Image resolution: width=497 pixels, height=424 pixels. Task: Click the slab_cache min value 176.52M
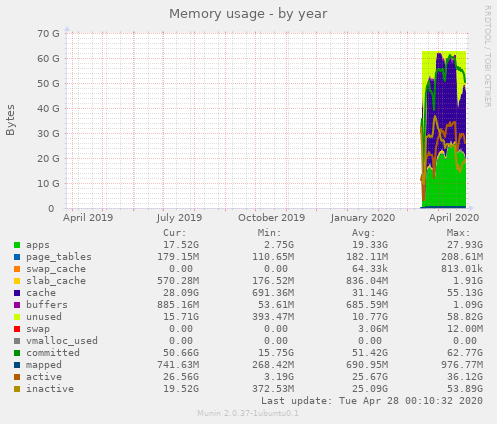(273, 281)
